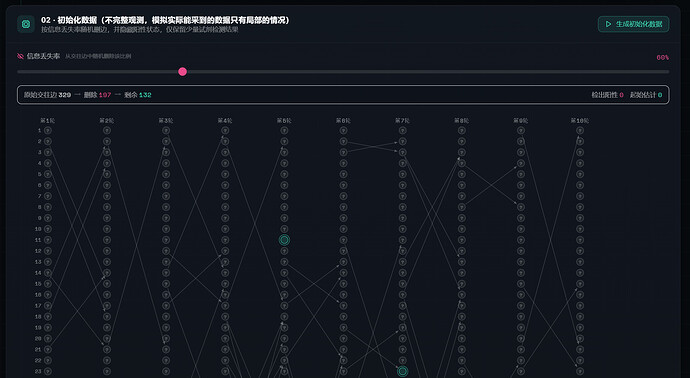The width and height of the screenshot is (690, 378).
Task: Select row 13 node in 第5轮
Action: (284, 262)
